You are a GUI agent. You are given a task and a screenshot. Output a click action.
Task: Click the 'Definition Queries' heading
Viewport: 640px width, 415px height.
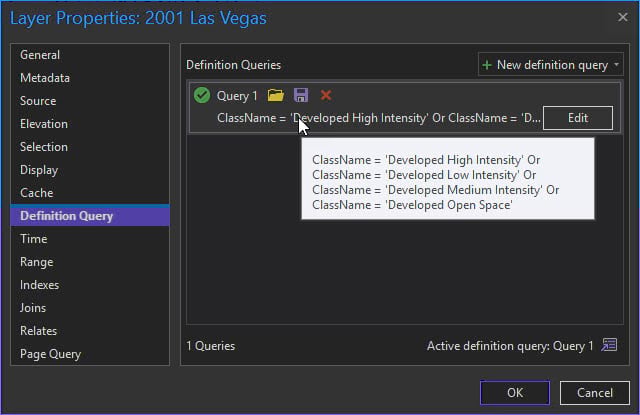click(x=233, y=65)
